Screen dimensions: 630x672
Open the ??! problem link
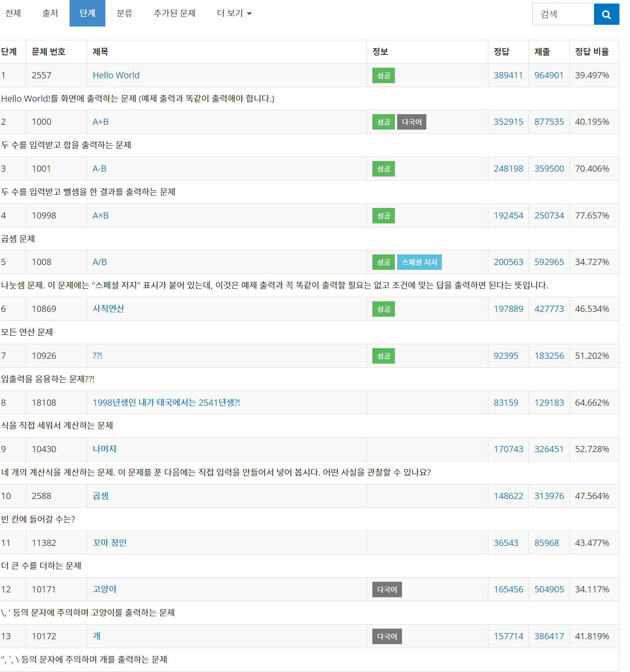(x=97, y=356)
